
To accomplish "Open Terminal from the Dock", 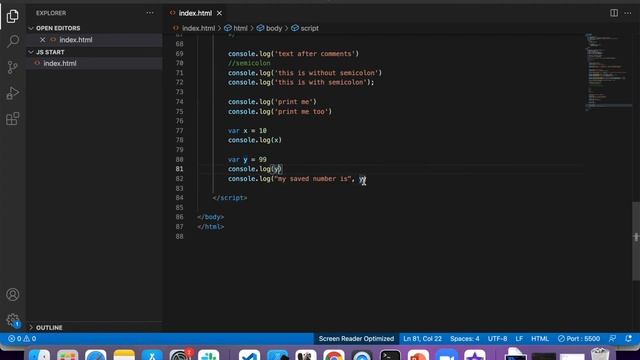I will 390,355.
